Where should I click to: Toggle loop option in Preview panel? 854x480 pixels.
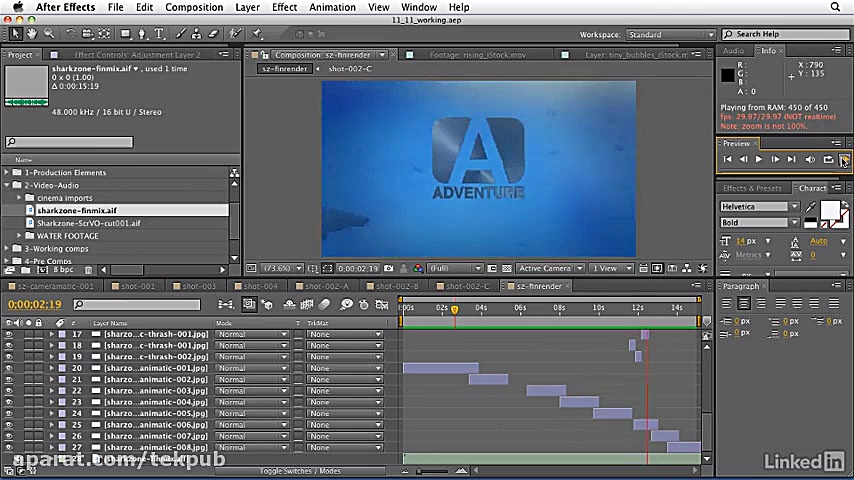click(x=828, y=159)
